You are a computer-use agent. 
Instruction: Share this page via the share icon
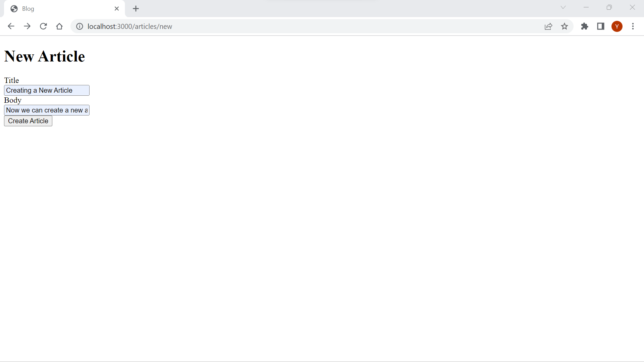click(548, 26)
